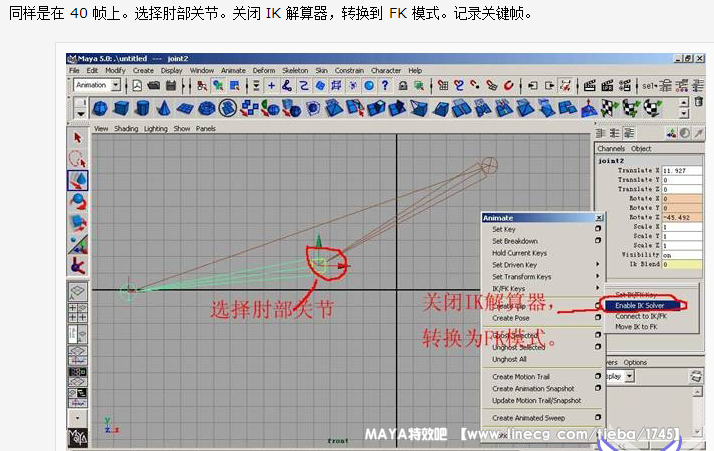Select by object type mode icon

point(218,86)
